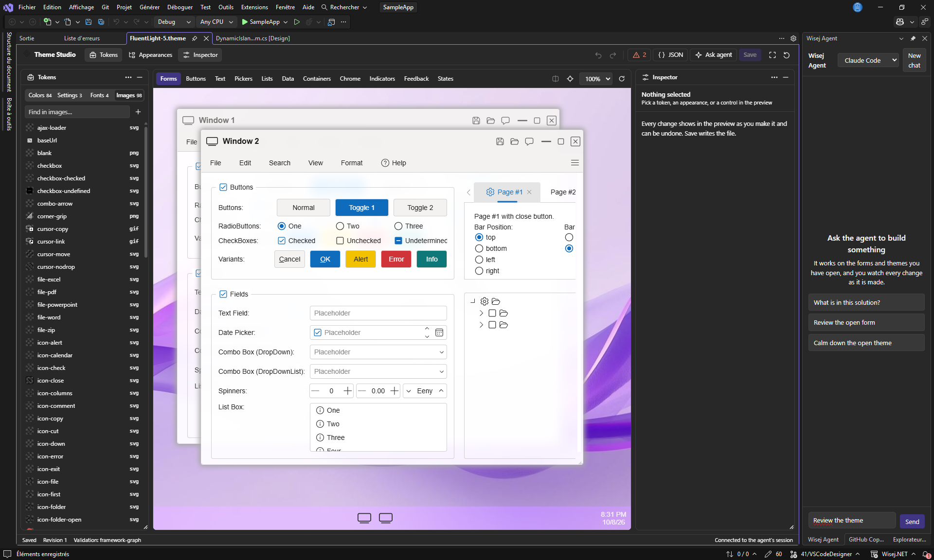Screen dimensions: 934x560
Task: Open the Debug configuration dropdown
Action: tap(174, 22)
